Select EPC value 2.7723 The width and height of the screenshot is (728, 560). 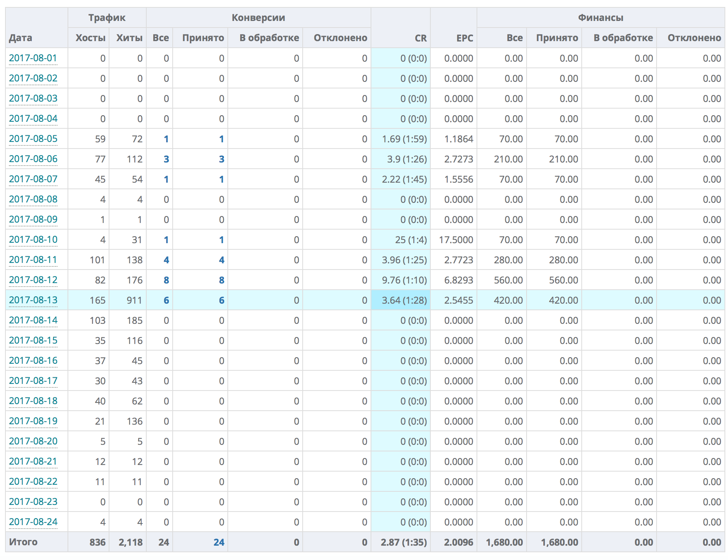(x=459, y=260)
